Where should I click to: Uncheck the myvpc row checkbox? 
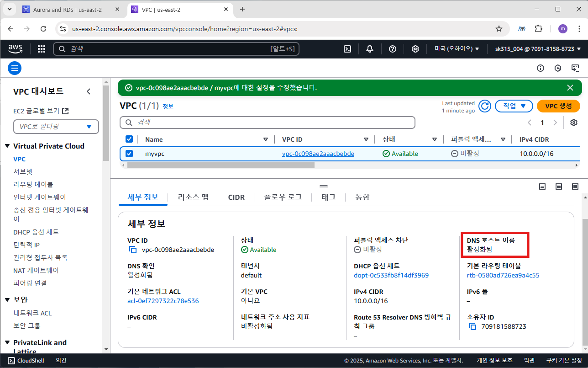(x=129, y=154)
